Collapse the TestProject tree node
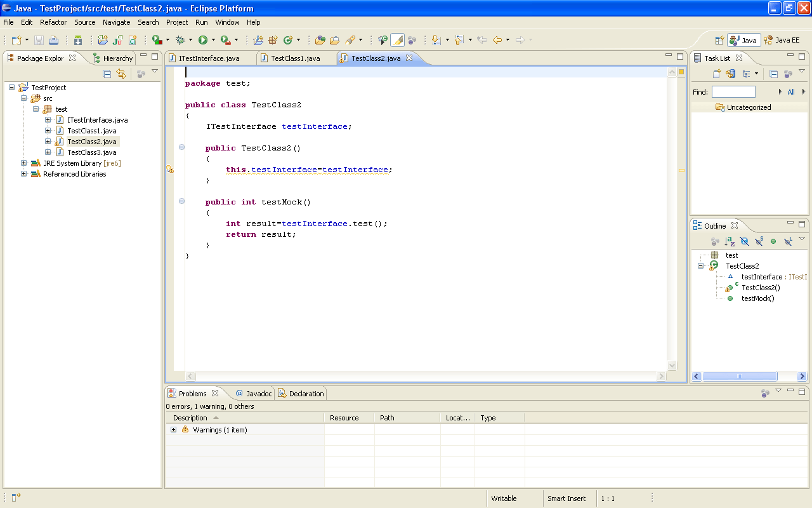Screen dimensions: 812x508 tap(12, 88)
